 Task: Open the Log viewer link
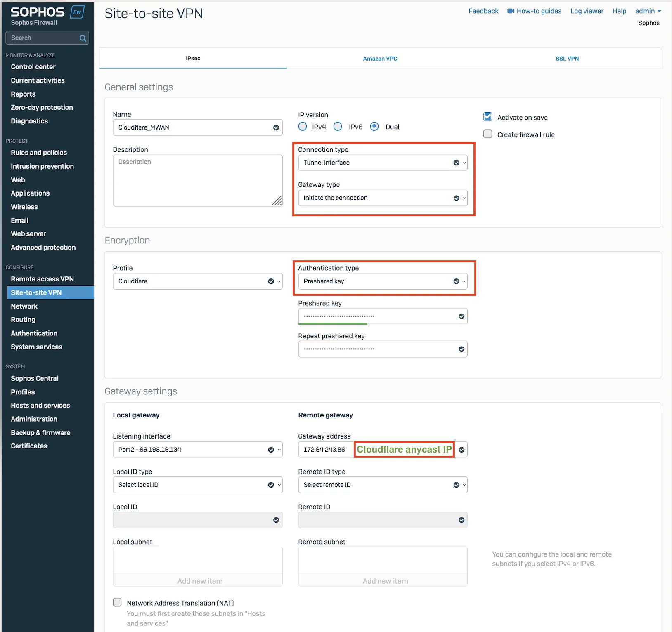pos(587,11)
